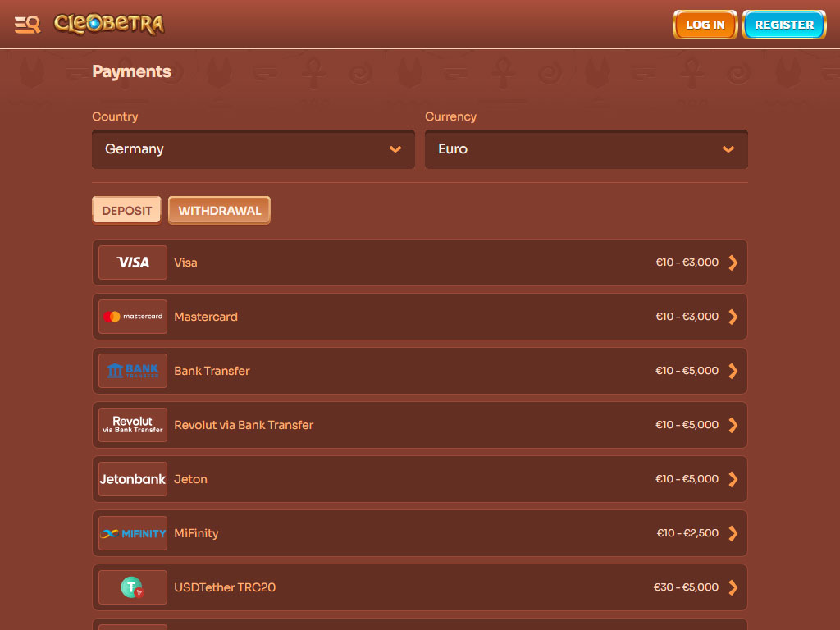
Task: Click the USDTether TRC20 €30 - €5,000 limit
Action: (686, 587)
